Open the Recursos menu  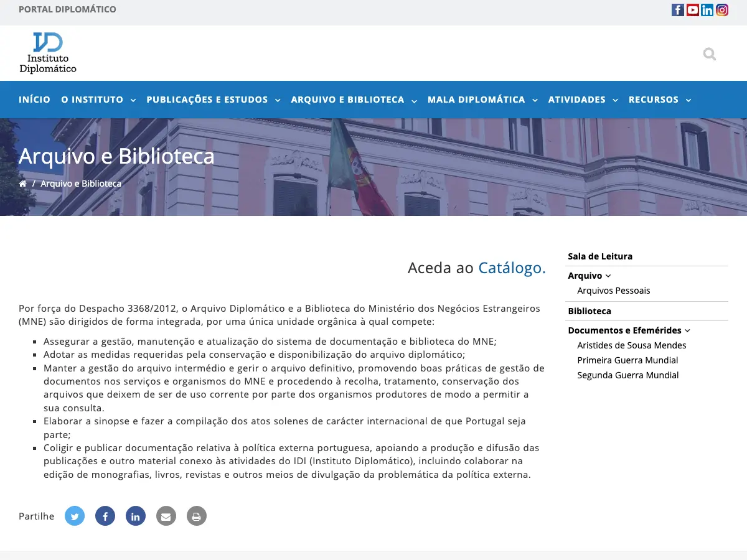point(654,100)
